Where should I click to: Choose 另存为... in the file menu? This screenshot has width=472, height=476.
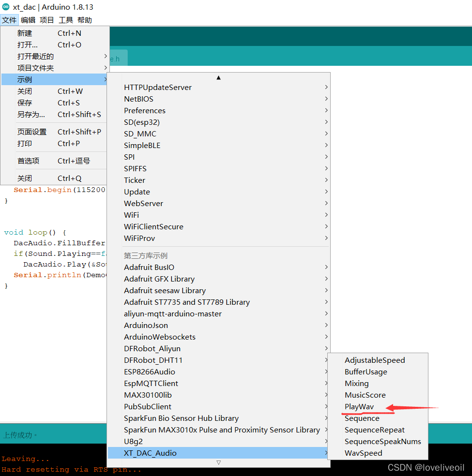(54, 115)
